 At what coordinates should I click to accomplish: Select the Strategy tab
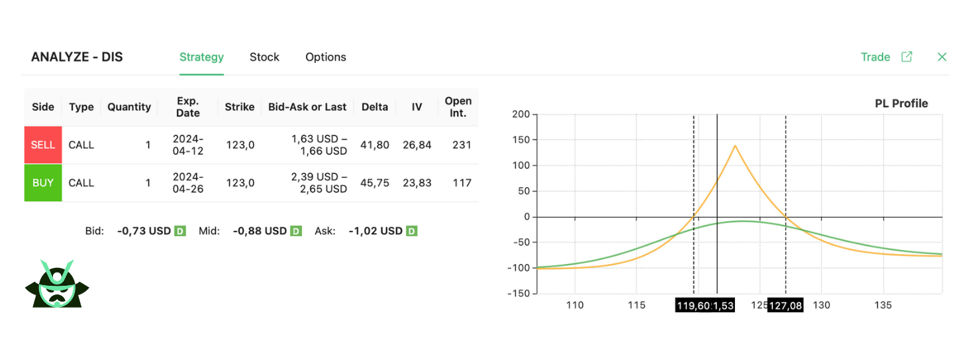coord(201,57)
